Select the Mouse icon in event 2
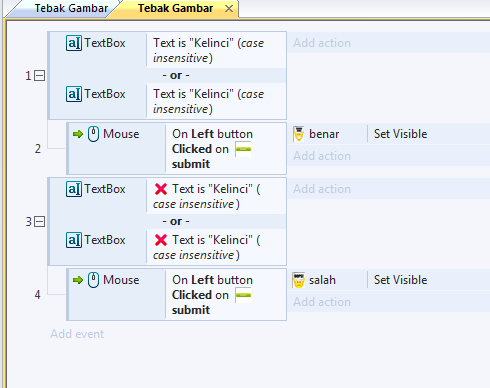Viewport: 490px width, 388px height. pos(93,134)
